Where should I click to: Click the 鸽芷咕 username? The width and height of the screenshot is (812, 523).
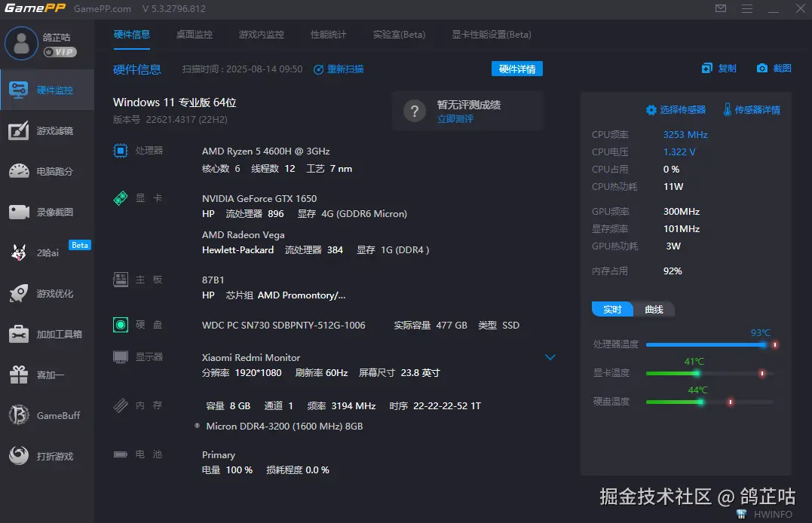[x=57, y=37]
